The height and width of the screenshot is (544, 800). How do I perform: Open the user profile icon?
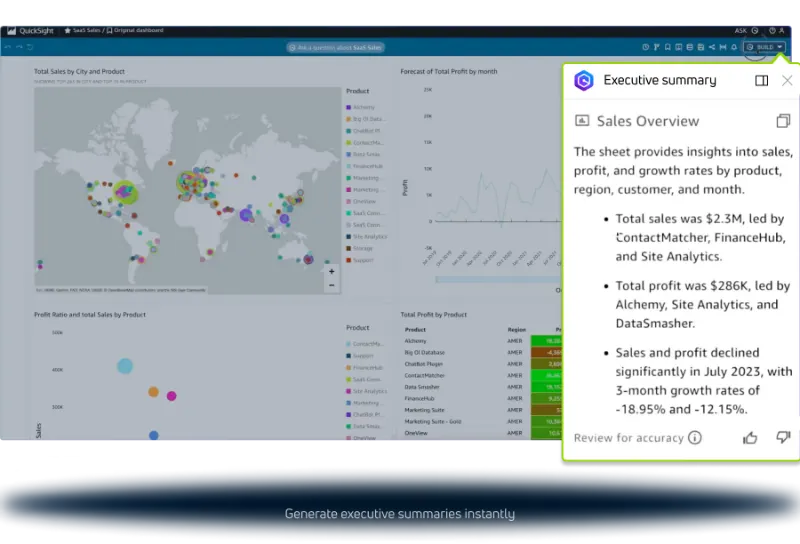(782, 31)
